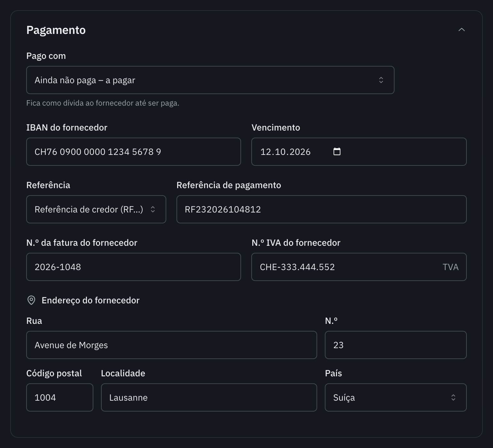Click the 'Localidade' label
This screenshot has width=493, height=448.
pyautogui.click(x=123, y=373)
